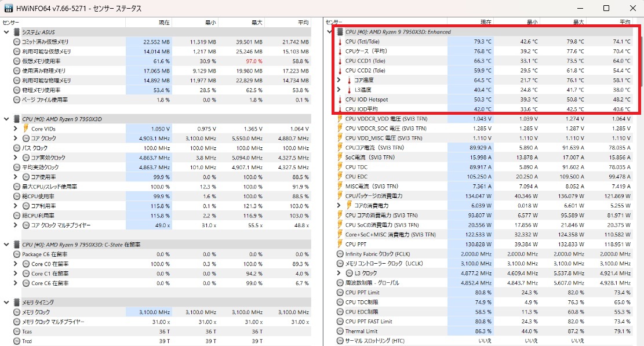The width and height of the screenshot is (644, 346).
Task: Expand the コア実効クロック row
Action: pyautogui.click(x=16, y=158)
